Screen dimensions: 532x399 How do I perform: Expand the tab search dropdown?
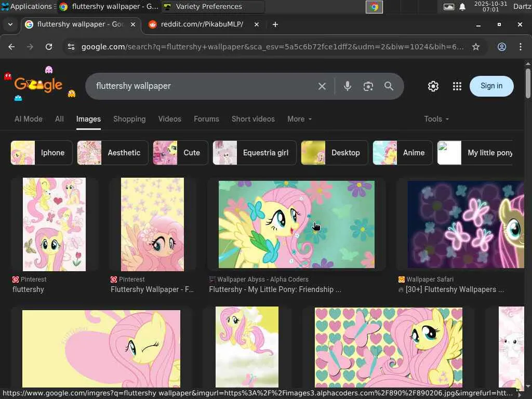tap(10, 24)
